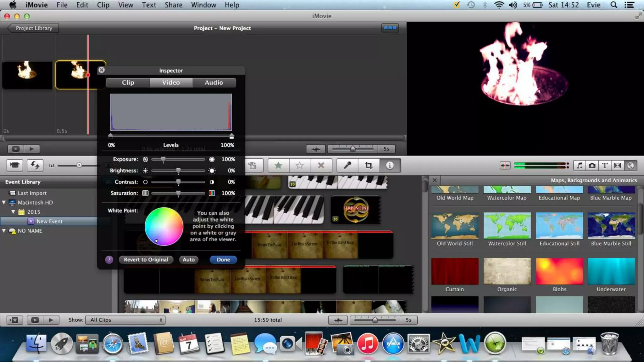Open the inspector info icon
Screen dimensions: 644x362
pos(390,165)
